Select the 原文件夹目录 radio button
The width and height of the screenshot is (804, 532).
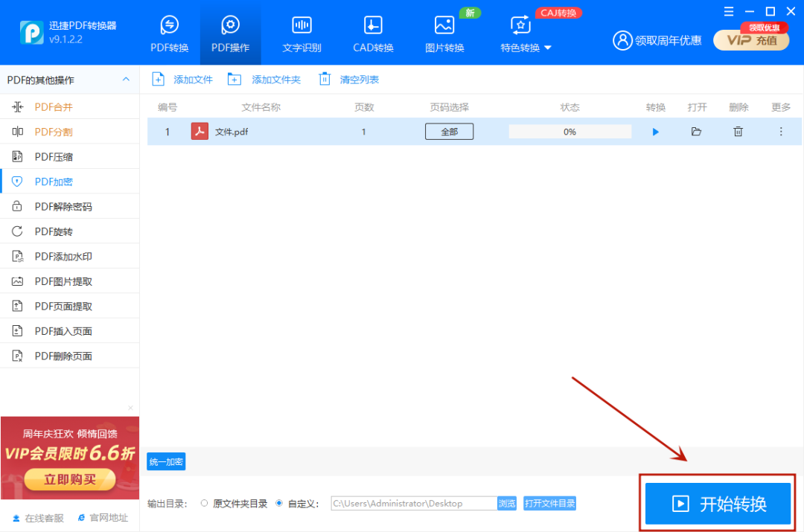pyautogui.click(x=204, y=503)
